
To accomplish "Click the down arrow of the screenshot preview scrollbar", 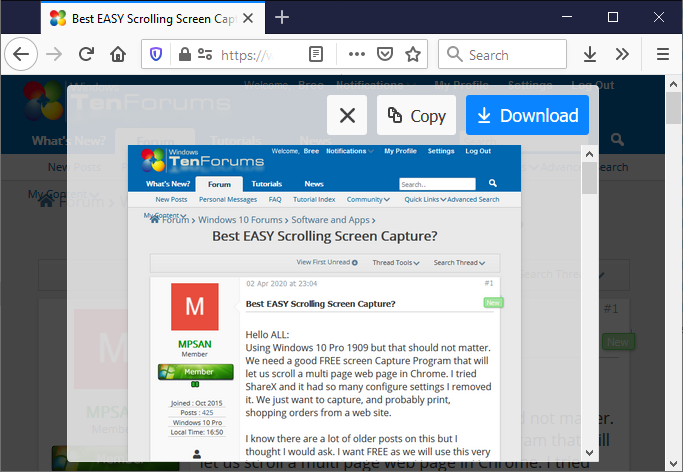I will (x=589, y=453).
